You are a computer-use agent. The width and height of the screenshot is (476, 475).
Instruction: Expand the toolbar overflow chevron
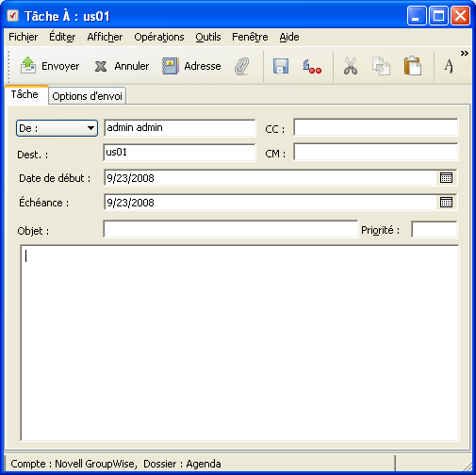pyautogui.click(x=465, y=54)
